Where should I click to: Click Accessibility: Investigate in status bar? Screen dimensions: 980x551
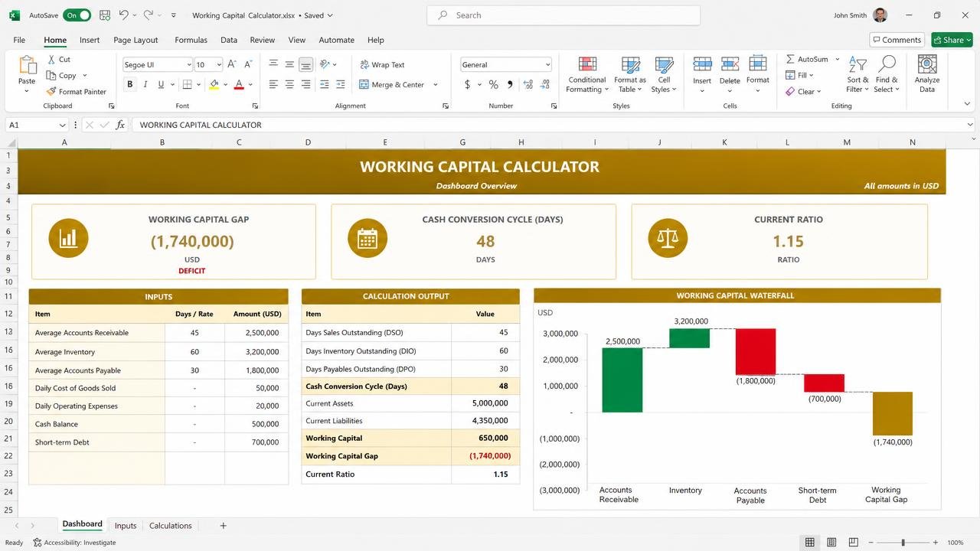(x=74, y=543)
